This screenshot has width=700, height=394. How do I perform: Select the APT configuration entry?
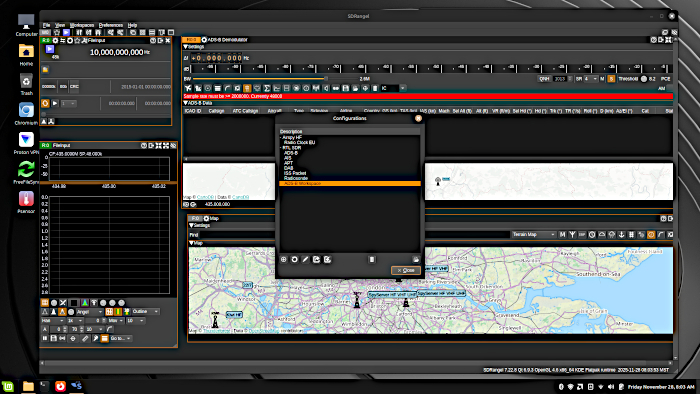[x=288, y=163]
